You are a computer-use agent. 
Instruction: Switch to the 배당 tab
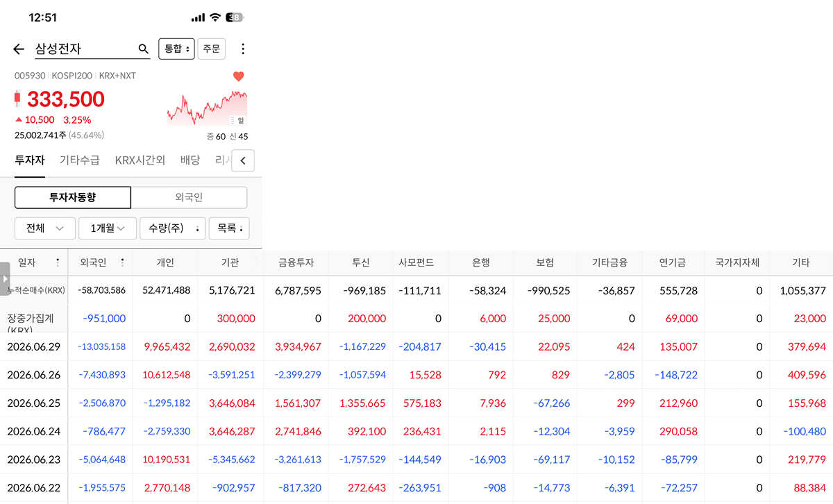[x=190, y=160]
